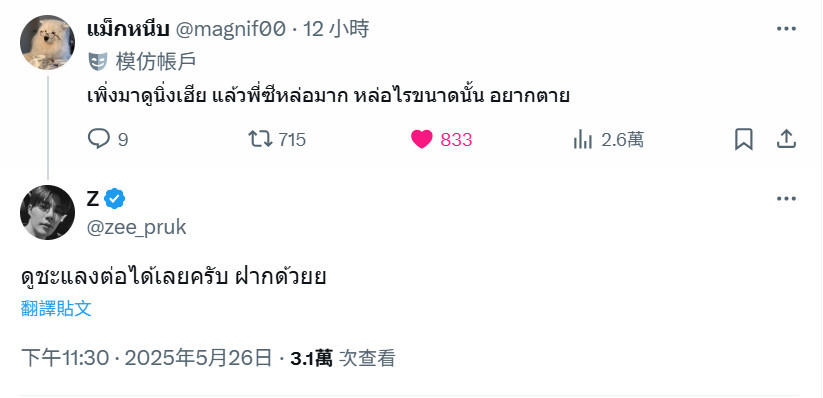Toggle the pink heart like icon
The height and width of the screenshot is (398, 823).
point(421,140)
